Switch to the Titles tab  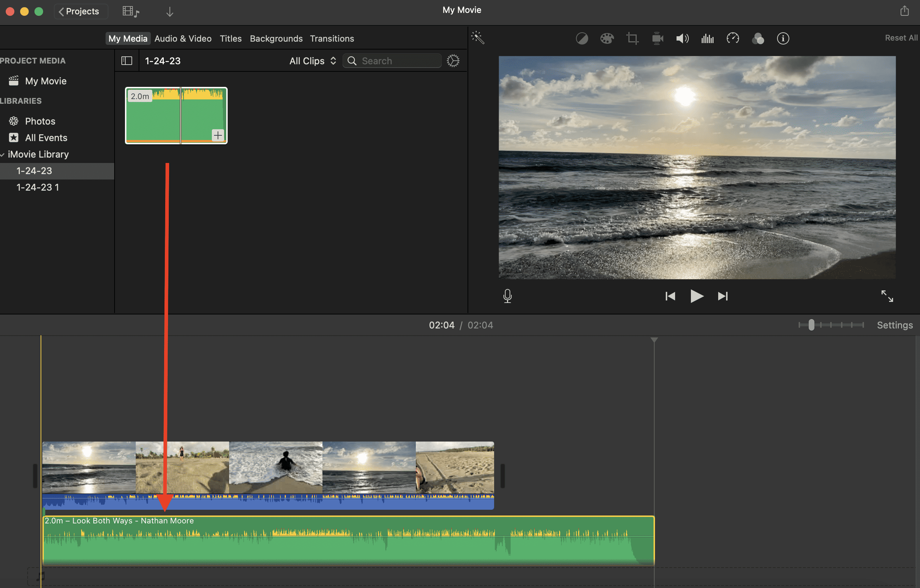tap(231, 38)
